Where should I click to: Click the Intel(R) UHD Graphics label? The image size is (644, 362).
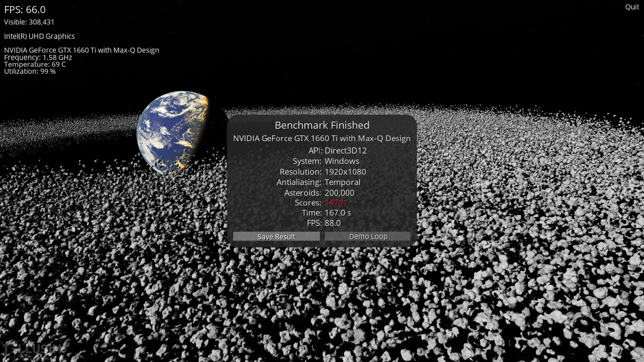tap(39, 36)
